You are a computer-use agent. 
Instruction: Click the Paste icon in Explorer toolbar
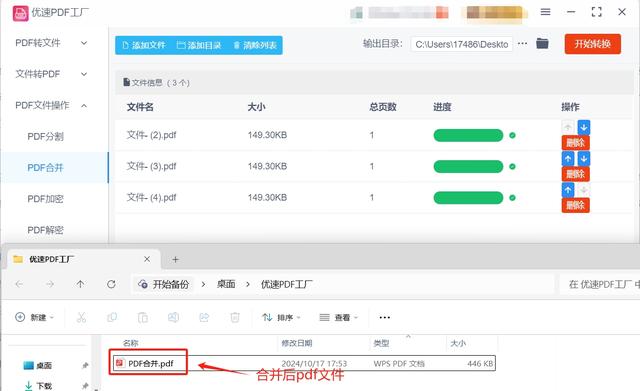tap(142, 317)
